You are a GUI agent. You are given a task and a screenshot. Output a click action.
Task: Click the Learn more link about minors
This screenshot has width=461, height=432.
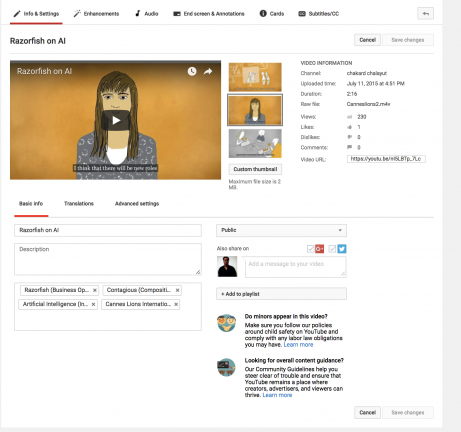(298, 345)
